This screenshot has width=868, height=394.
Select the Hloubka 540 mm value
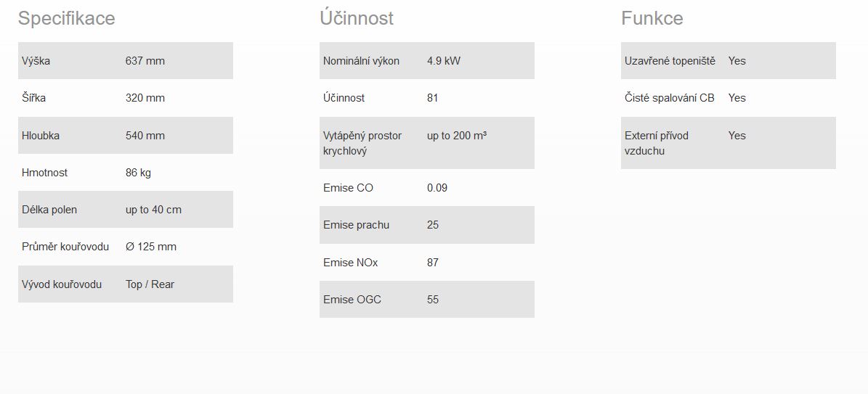[145, 136]
